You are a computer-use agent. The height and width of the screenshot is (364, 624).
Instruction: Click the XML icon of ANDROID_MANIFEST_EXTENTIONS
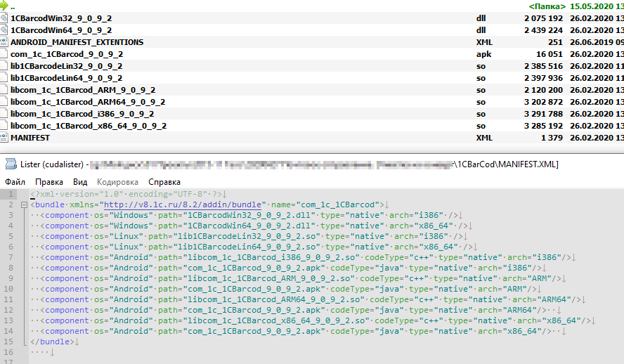click(x=4, y=41)
